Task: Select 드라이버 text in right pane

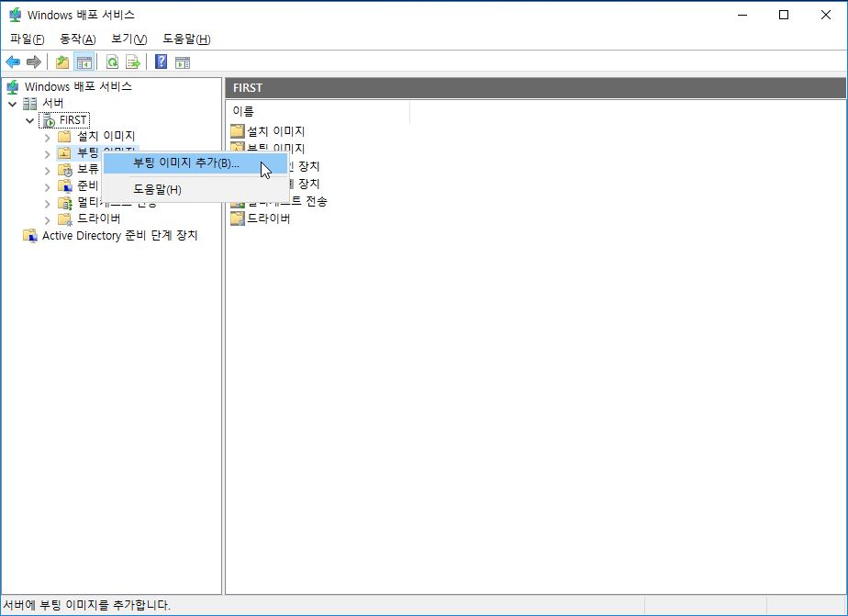Action: 269,218
